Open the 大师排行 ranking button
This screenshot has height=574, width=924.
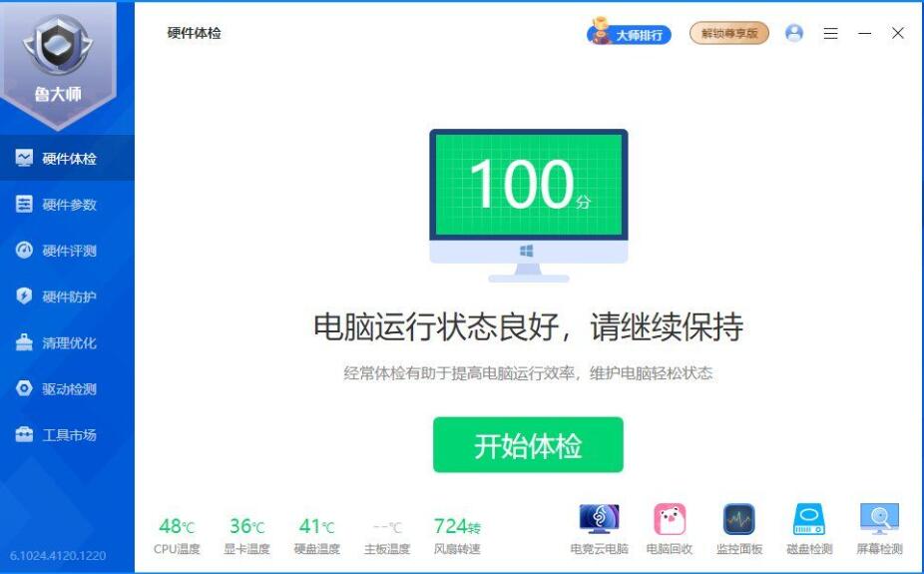(x=629, y=33)
